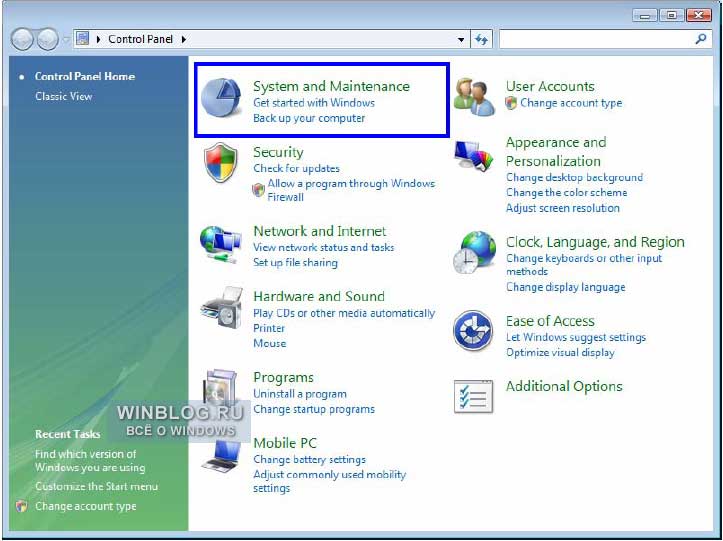Image resolution: width=723 pixels, height=541 pixels.
Task: Click Change display language link
Action: pyautogui.click(x=565, y=287)
